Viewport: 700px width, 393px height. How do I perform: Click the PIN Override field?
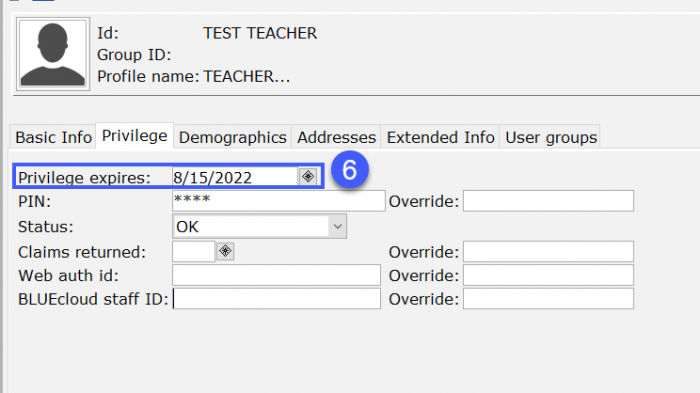tap(548, 201)
